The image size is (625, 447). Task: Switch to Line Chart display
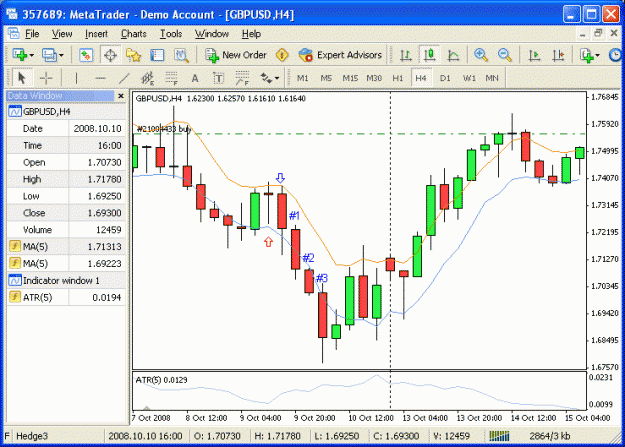[x=453, y=55]
